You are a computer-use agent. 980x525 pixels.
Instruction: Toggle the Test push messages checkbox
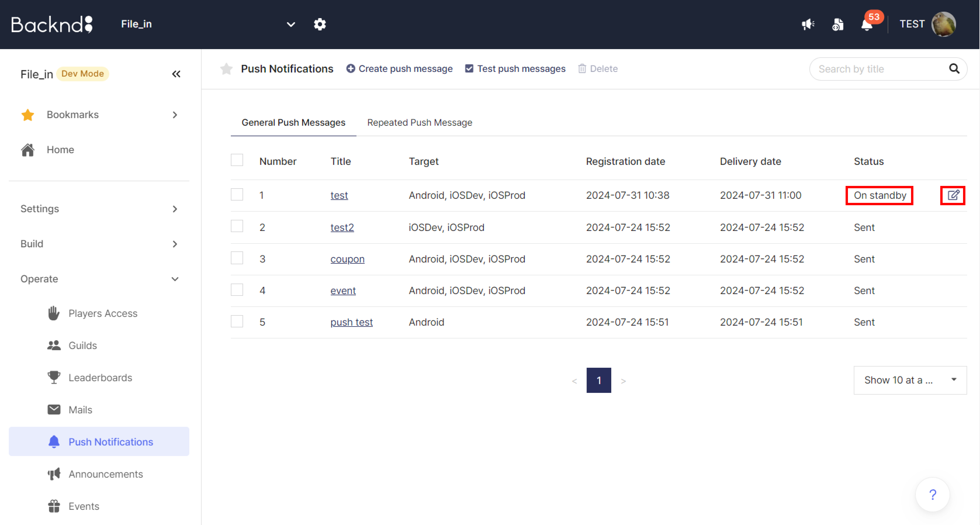(x=469, y=69)
